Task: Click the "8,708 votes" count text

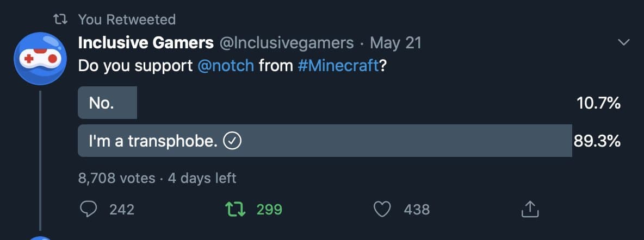Action: tap(116, 178)
